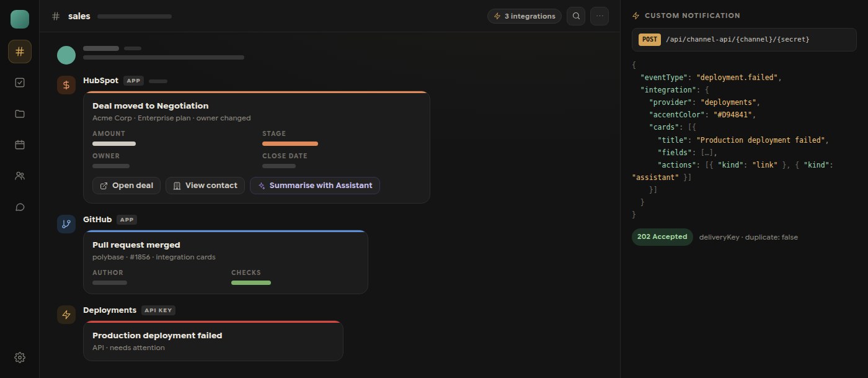Click the green CHECKS value bar
The image size is (868, 378).
(251, 283)
